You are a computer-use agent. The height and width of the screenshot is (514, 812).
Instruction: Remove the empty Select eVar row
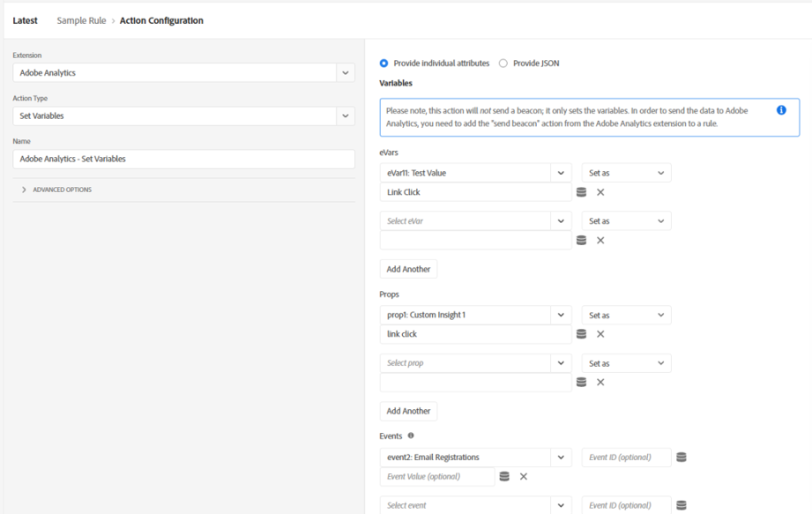(x=600, y=240)
